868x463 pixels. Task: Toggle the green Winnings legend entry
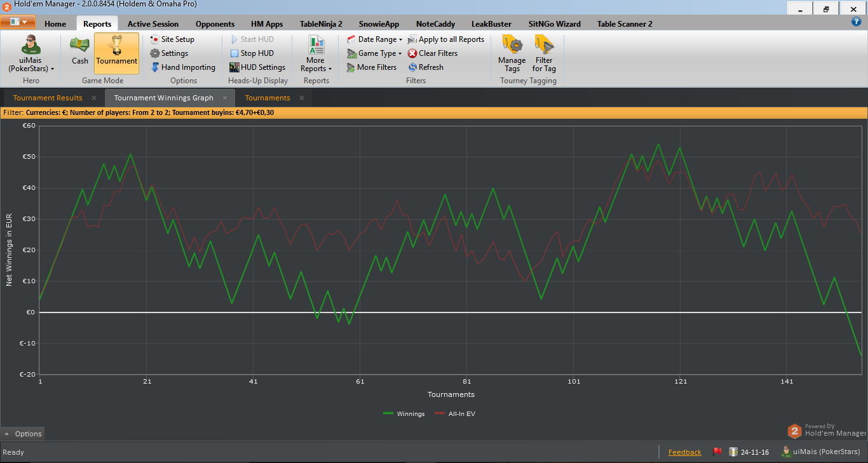pos(404,413)
